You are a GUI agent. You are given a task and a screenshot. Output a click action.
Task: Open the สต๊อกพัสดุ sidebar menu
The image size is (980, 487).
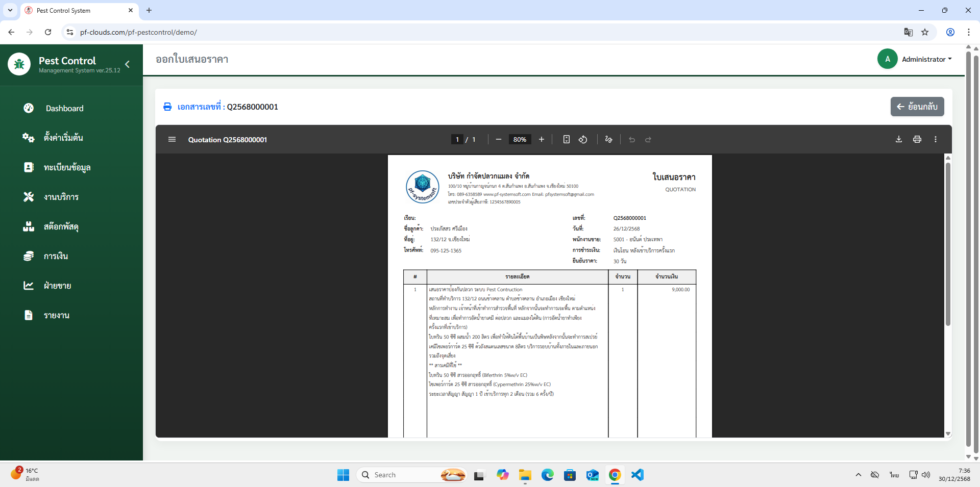(61, 226)
